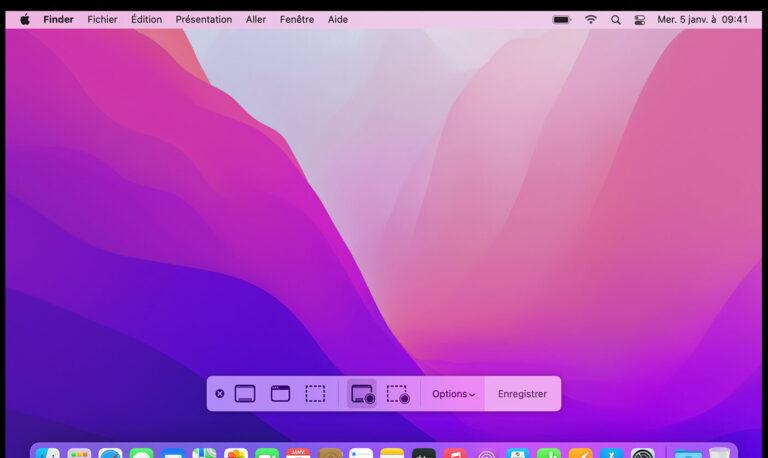Screen dimensions: 768x458
Task: Launch Safari from the Dock
Action: pos(110,453)
